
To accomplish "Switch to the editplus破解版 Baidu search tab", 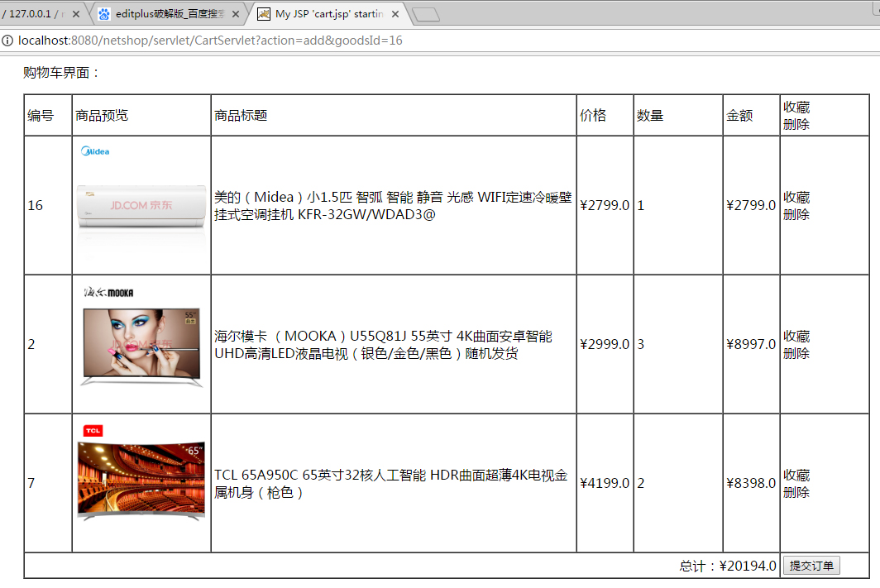I will point(169,14).
